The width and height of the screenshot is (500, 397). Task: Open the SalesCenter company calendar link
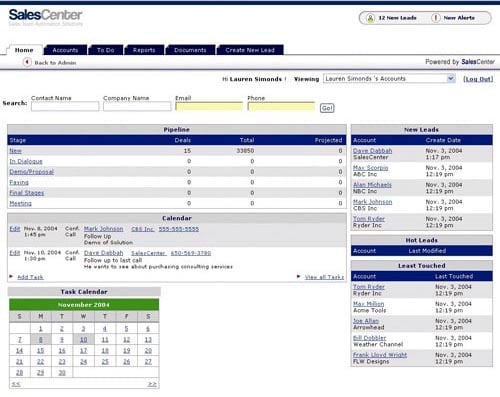click(x=148, y=253)
